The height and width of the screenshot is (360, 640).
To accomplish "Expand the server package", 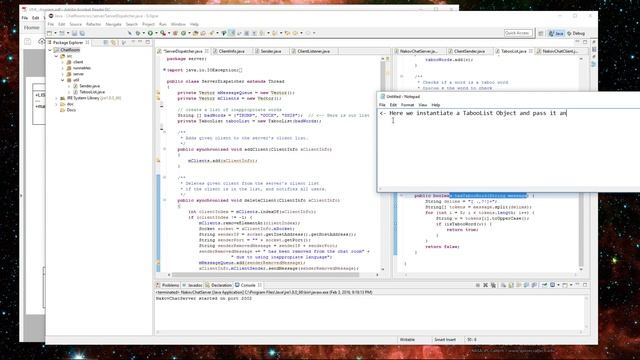I will 62,74.
